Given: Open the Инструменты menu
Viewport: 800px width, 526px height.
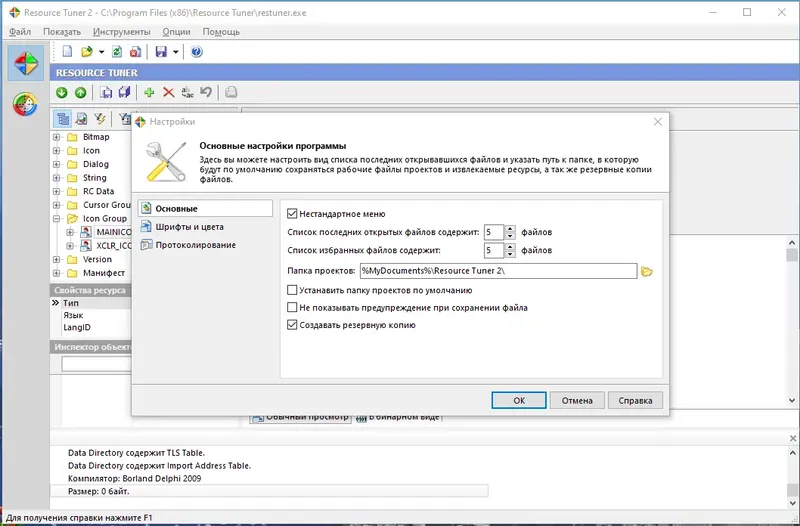Looking at the screenshot, I should coord(121,32).
